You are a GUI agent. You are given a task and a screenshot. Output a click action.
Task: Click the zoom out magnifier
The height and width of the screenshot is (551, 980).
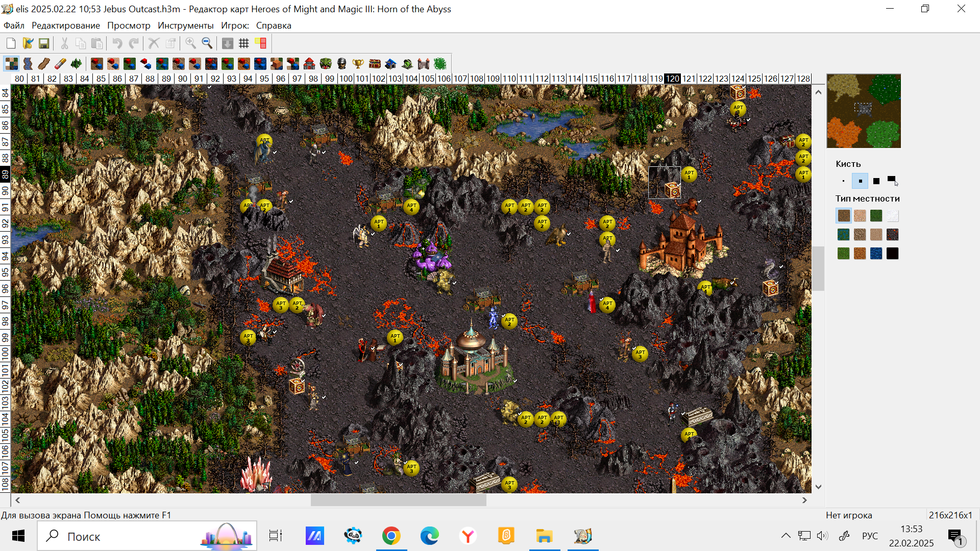(207, 43)
